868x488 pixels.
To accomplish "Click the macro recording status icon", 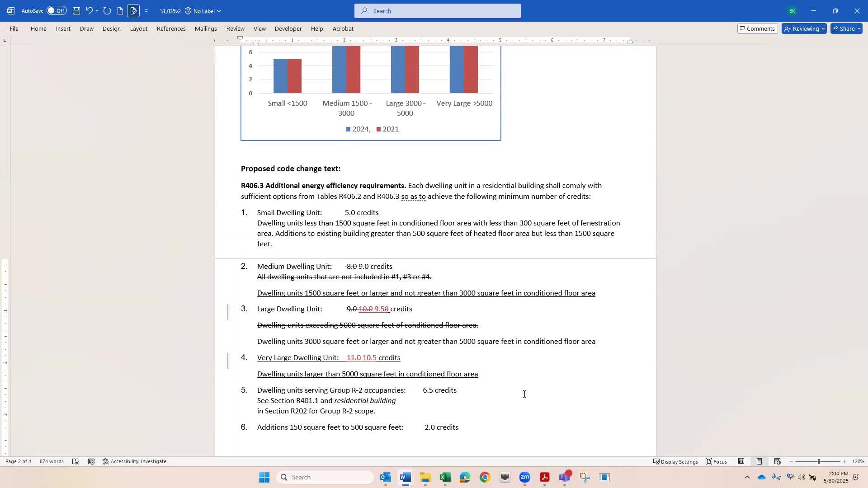I will point(91,461).
